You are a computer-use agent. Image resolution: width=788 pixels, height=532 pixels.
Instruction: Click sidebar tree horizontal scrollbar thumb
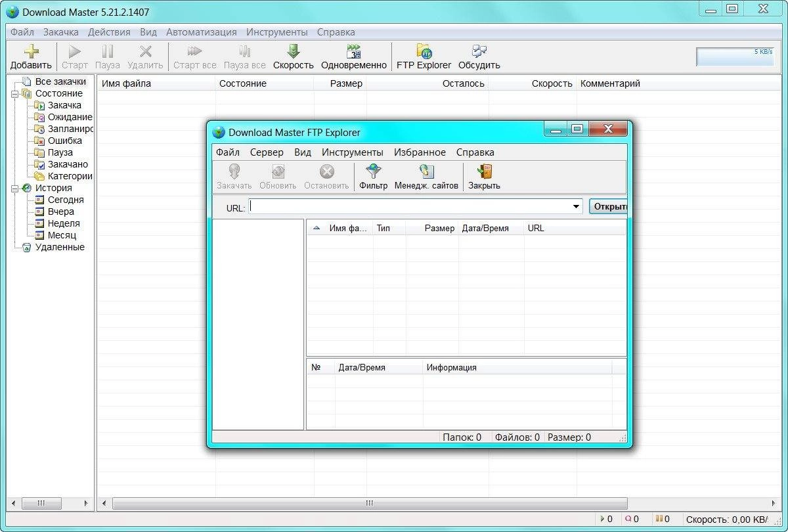41,504
